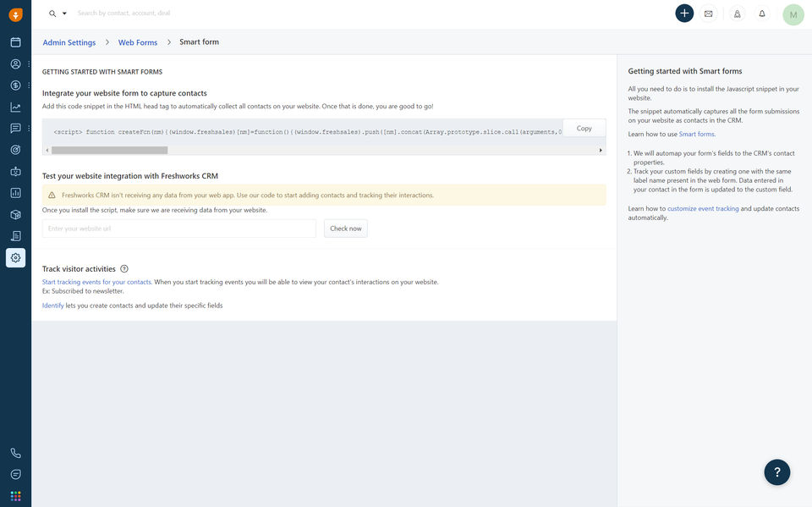The height and width of the screenshot is (507, 812).
Task: Go to Web Forms breadcrumb
Action: [137, 42]
